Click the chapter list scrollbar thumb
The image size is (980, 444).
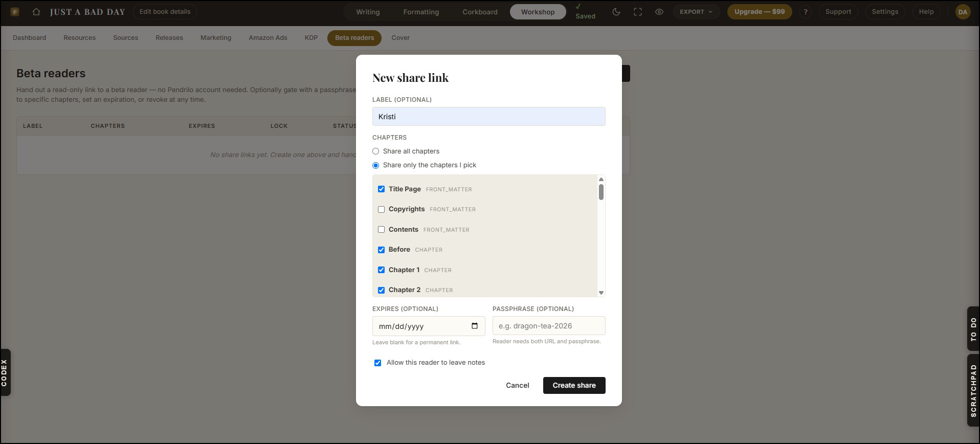(x=601, y=192)
